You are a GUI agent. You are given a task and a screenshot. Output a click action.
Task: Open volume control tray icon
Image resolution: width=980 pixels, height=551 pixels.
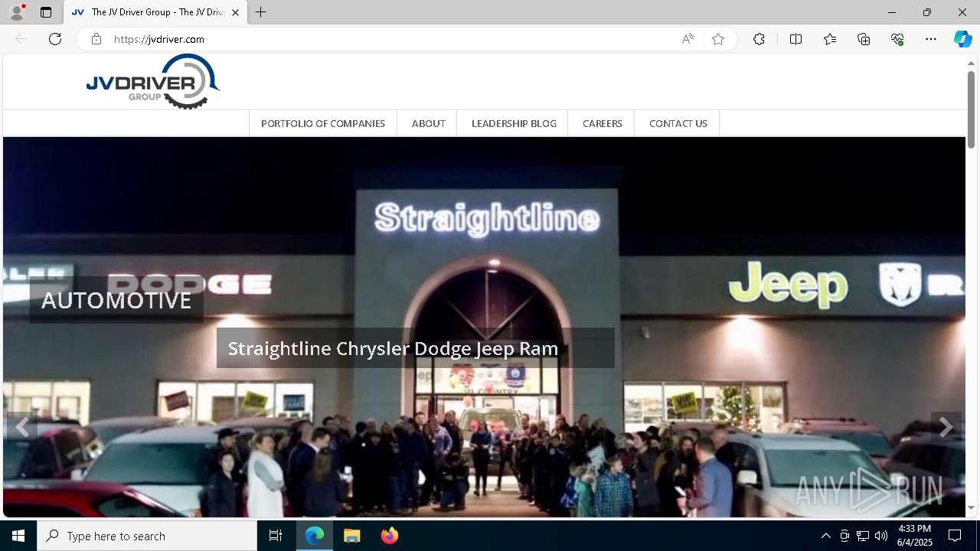pyautogui.click(x=881, y=536)
